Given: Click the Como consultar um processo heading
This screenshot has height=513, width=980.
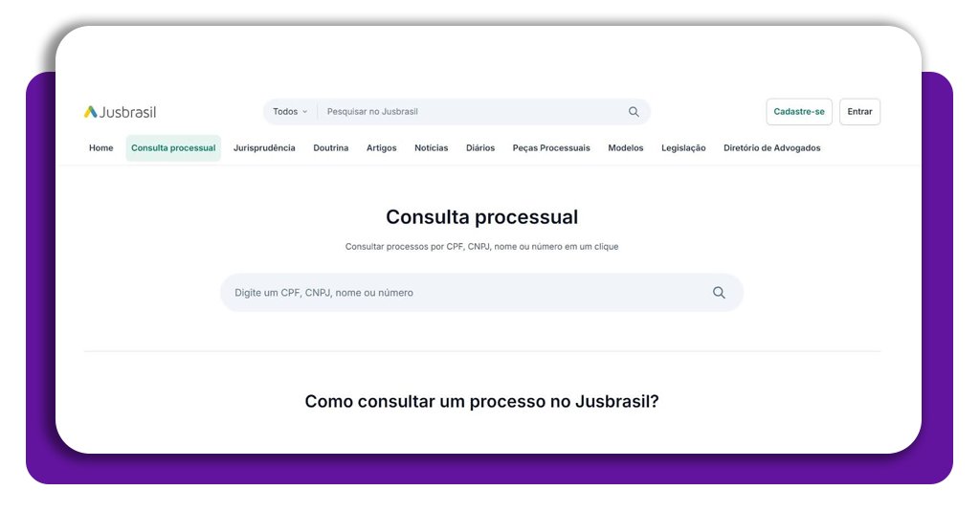Looking at the screenshot, I should [x=481, y=401].
